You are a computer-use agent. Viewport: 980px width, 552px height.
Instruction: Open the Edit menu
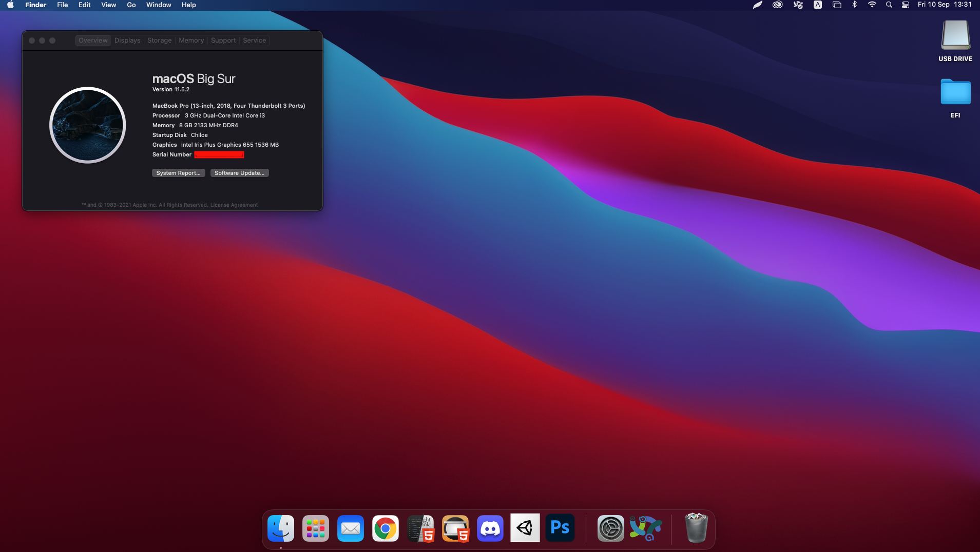click(x=85, y=5)
